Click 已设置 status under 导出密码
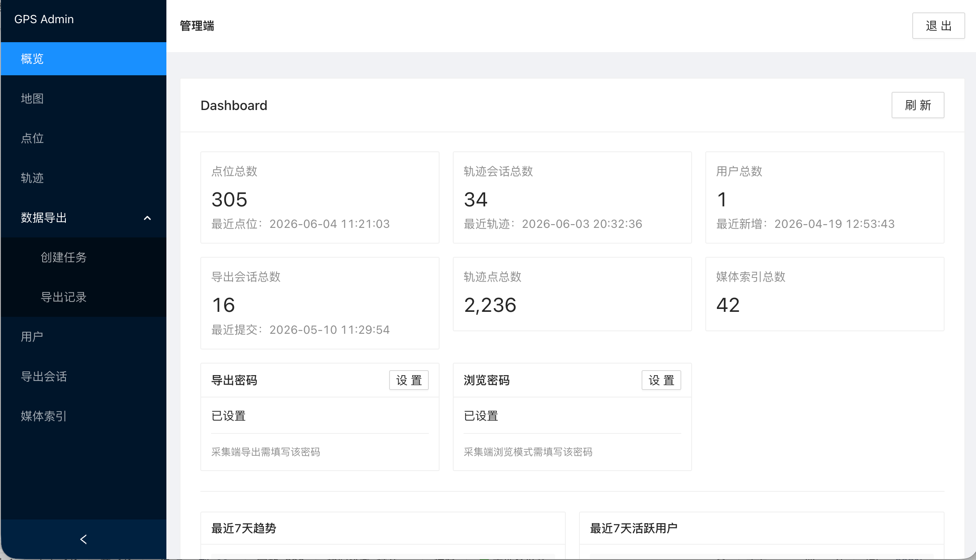Screen dimensions: 976x560 point(228,416)
